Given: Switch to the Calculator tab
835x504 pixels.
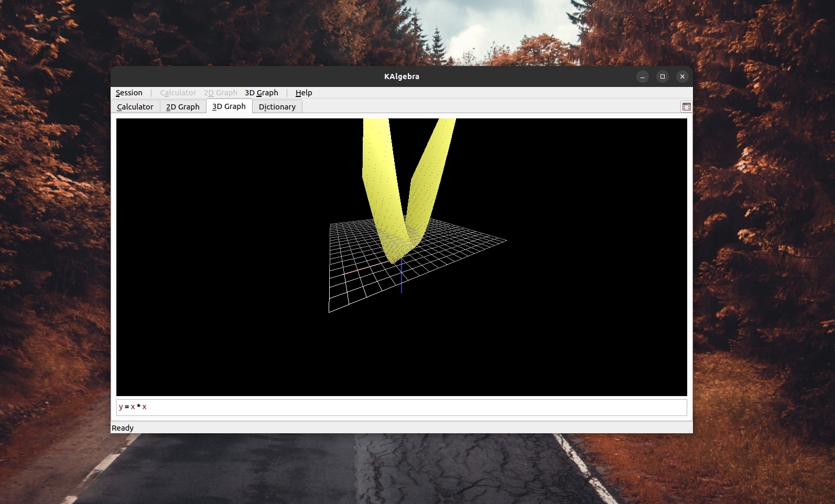Looking at the screenshot, I should click(x=135, y=106).
